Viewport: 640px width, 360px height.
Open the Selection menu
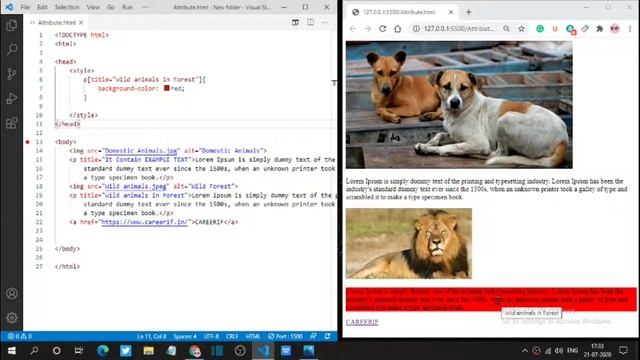tap(67, 7)
